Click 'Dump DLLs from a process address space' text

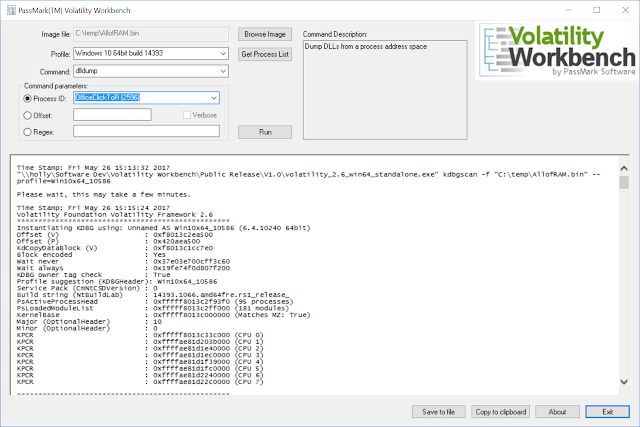point(366,47)
